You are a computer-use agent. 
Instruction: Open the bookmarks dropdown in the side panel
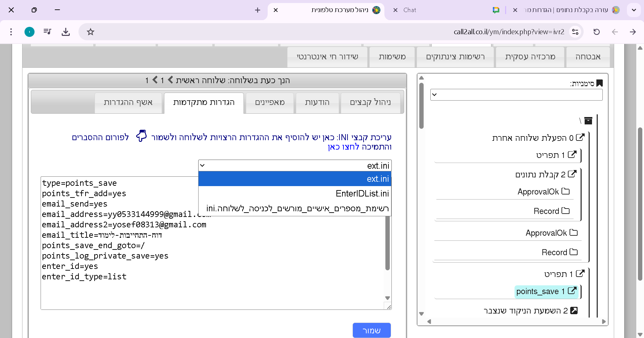pyautogui.click(x=516, y=95)
